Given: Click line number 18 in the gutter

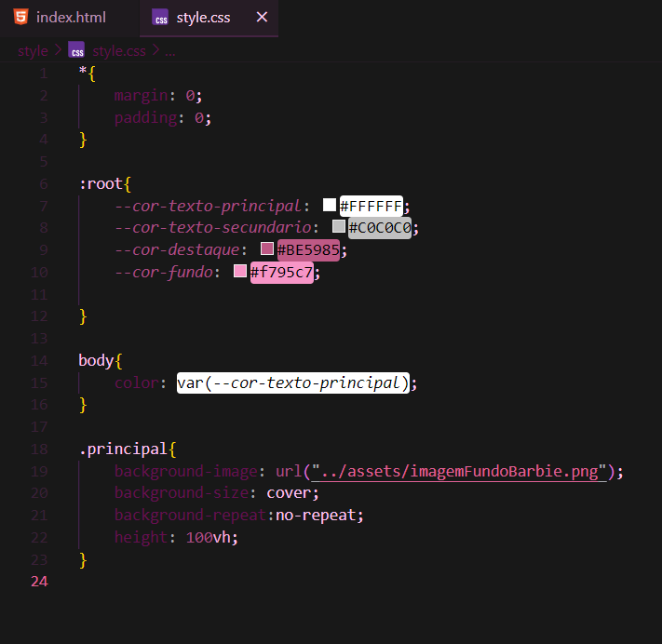Looking at the screenshot, I should [x=39, y=449].
